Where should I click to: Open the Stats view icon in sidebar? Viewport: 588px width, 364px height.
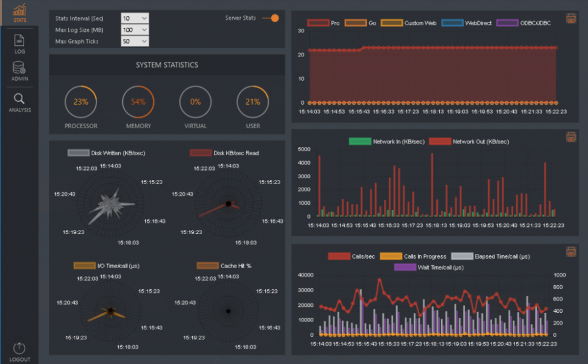(x=19, y=13)
